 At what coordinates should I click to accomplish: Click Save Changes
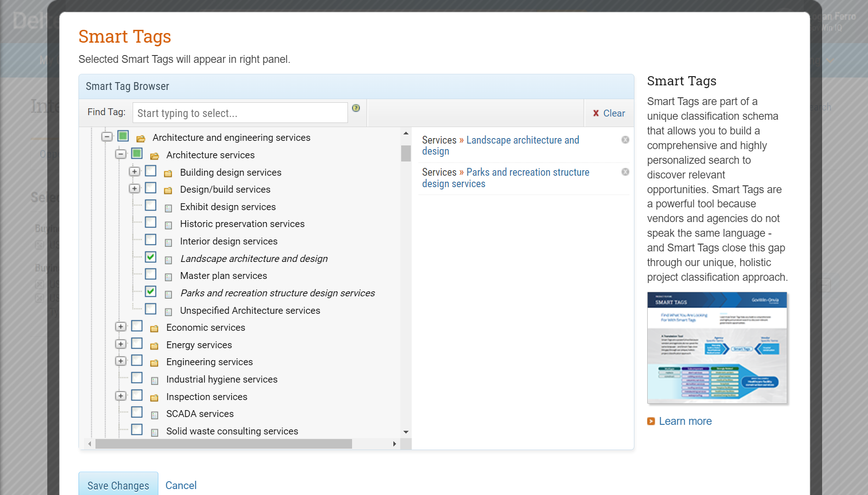(118, 485)
